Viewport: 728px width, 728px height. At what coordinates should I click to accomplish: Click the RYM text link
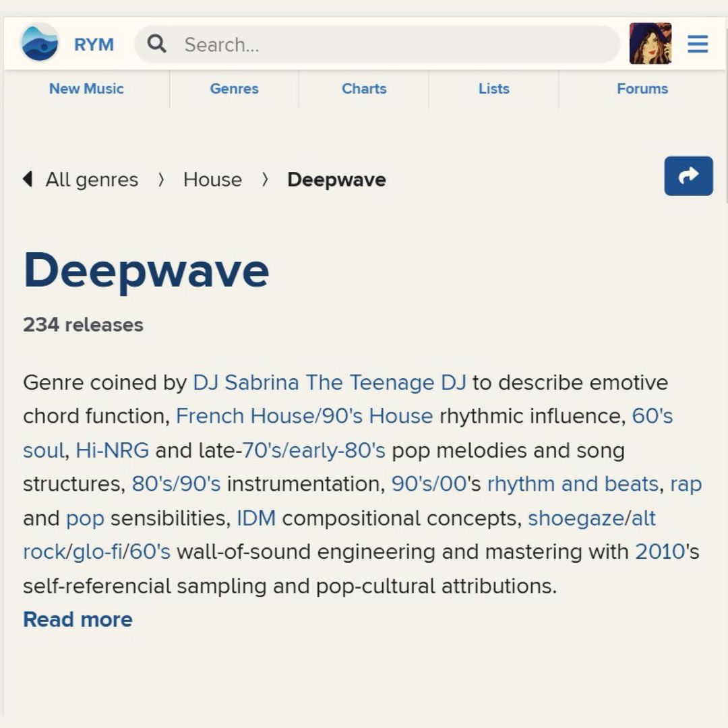pos(94,44)
